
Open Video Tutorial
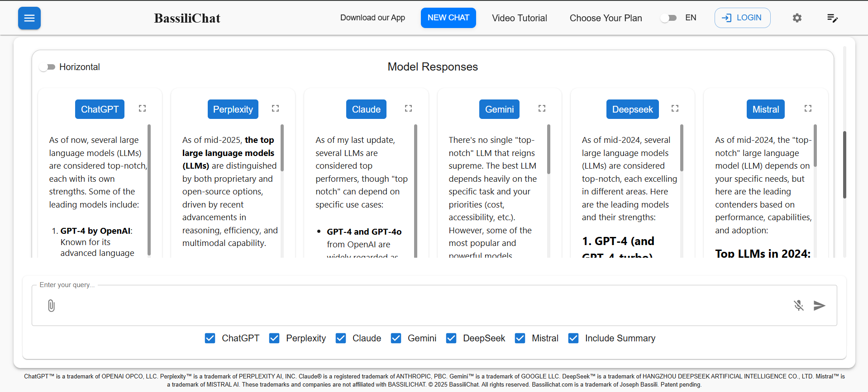(x=520, y=18)
